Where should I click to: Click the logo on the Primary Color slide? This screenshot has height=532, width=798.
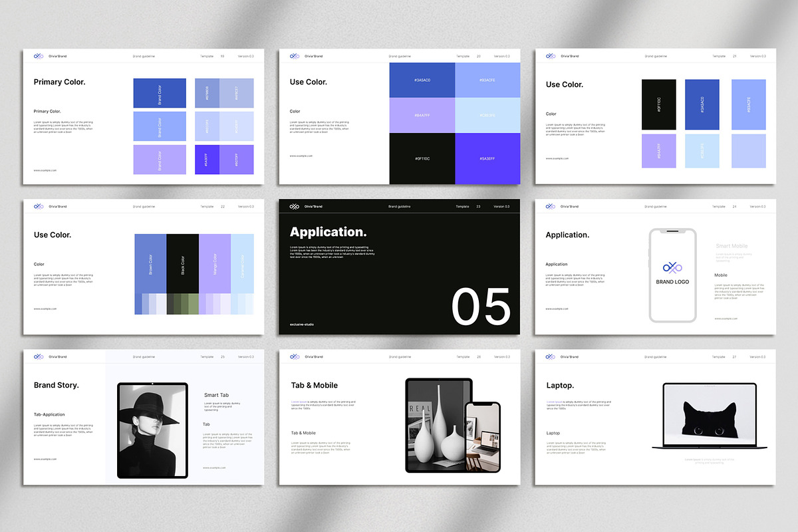tap(39, 57)
